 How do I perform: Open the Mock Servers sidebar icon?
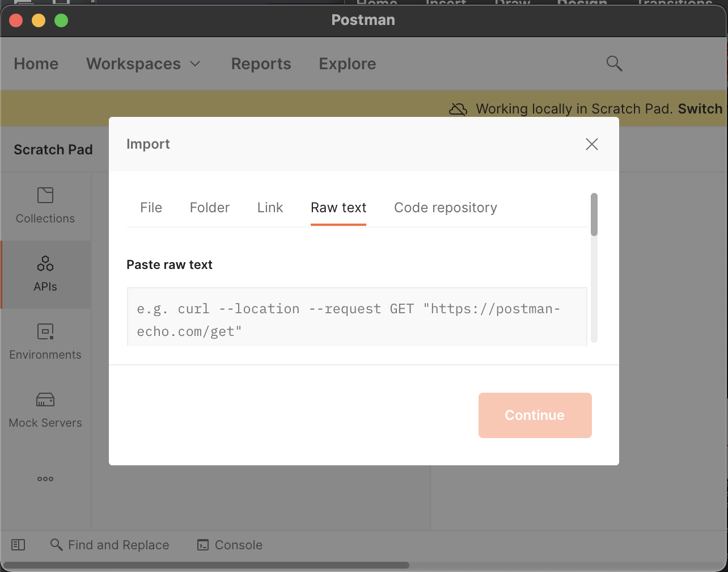click(x=45, y=410)
